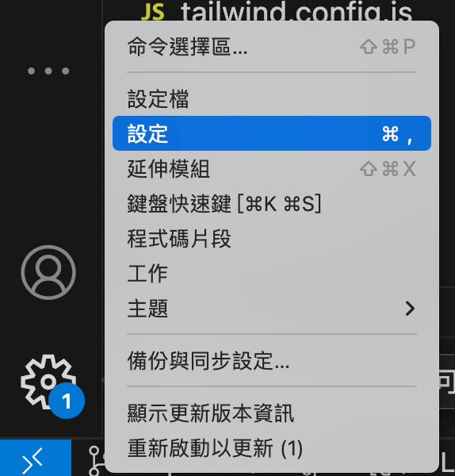Select the highlighted 設定 menu item
This screenshot has width=455, height=476.
point(272,133)
